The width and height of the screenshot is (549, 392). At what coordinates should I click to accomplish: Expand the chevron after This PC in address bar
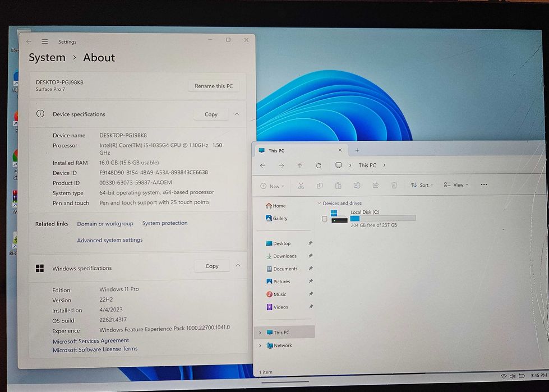[x=384, y=165]
